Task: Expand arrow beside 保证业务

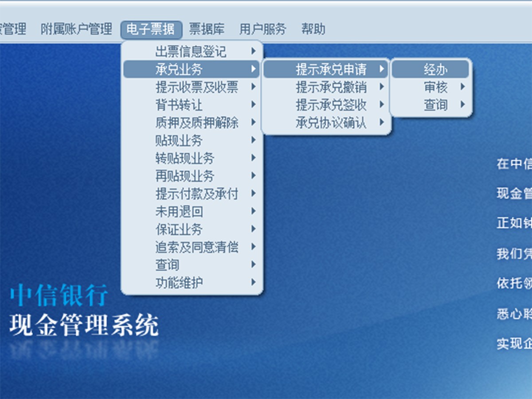Action: [x=253, y=229]
